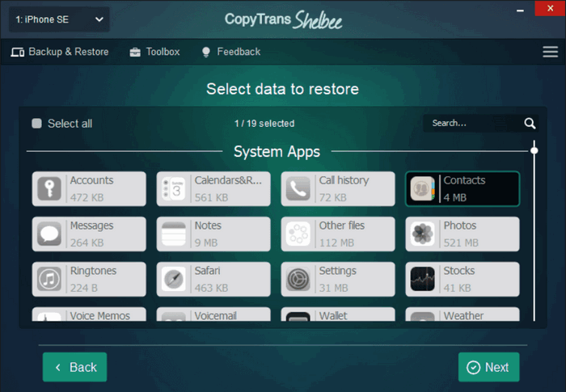Viewport: 566px width, 392px height.
Task: Minimize the CopyTrans Shelbee window
Action: pos(520,11)
